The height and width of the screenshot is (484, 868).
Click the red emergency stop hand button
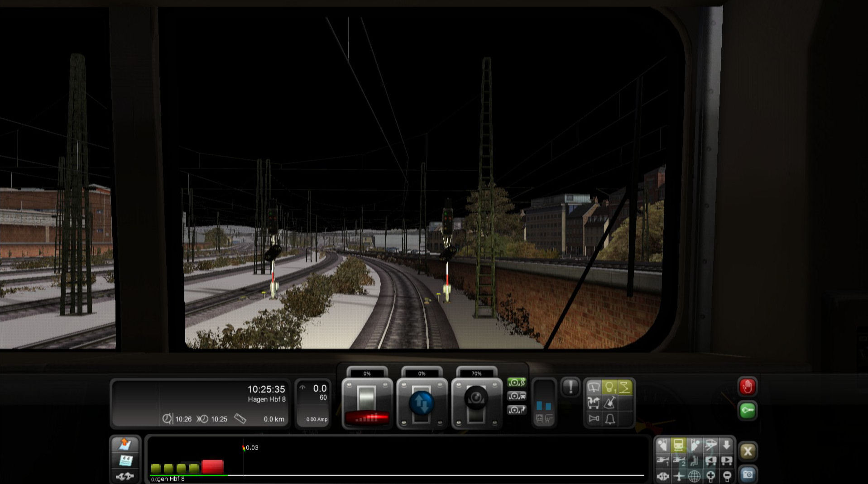pyautogui.click(x=747, y=387)
